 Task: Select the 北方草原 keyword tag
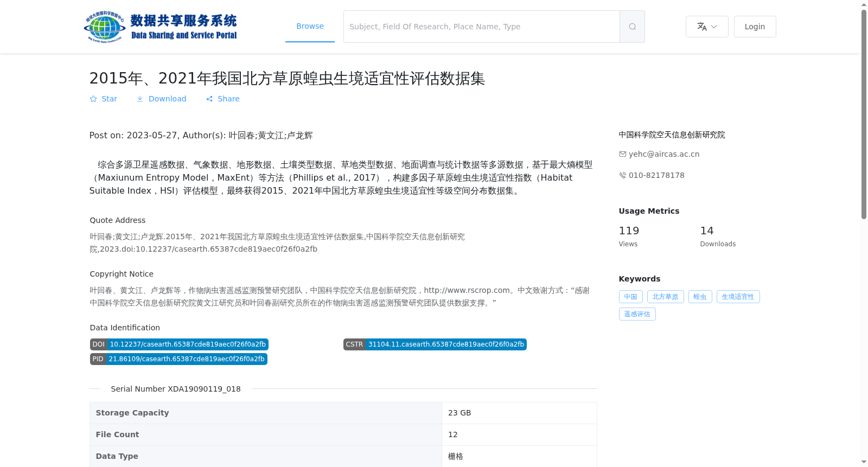[666, 297]
